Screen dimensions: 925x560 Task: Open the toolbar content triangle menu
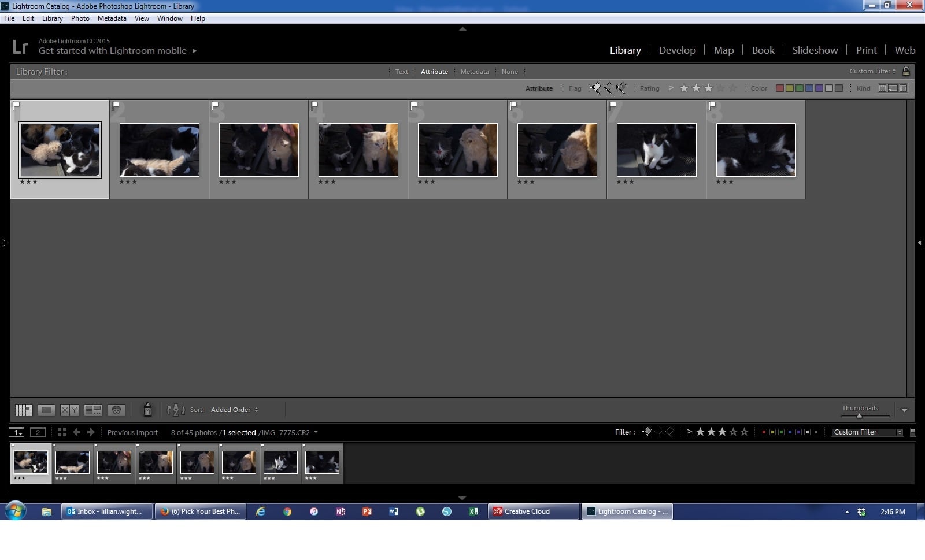(x=904, y=410)
